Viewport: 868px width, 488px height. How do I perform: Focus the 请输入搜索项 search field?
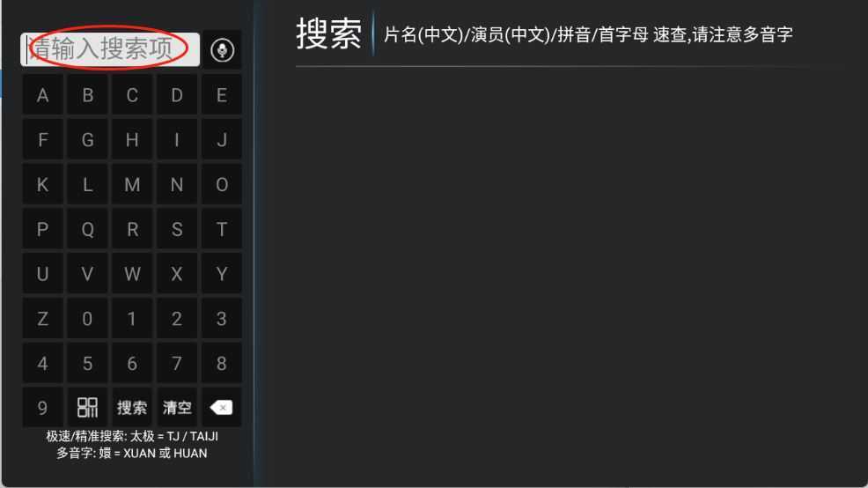(x=110, y=50)
